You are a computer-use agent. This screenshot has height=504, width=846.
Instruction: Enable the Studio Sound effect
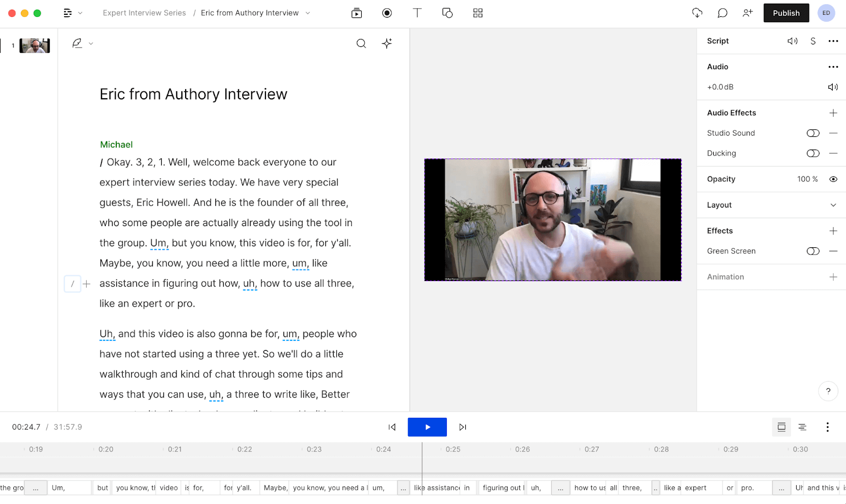point(813,133)
